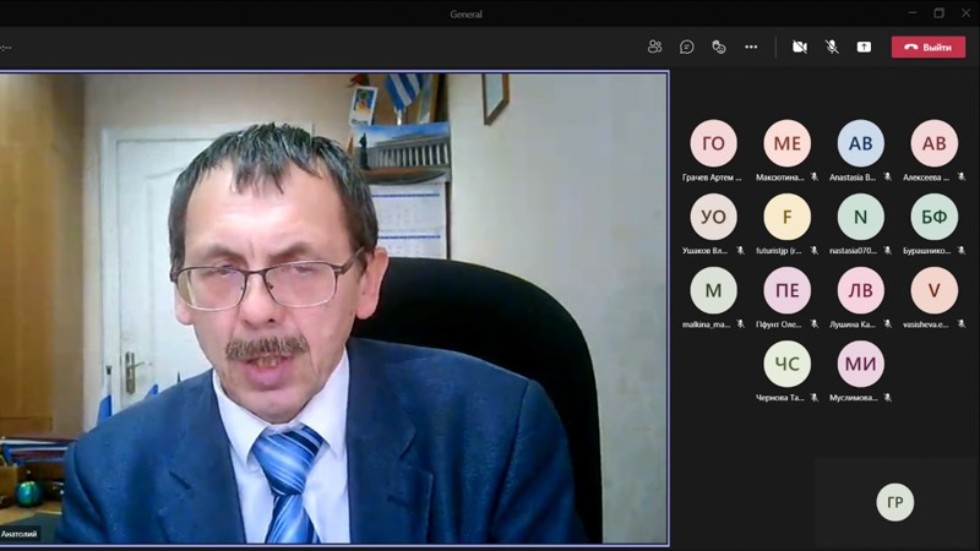Viewport: 980px width, 551px height.
Task: Minimize the meeting window
Action: tap(912, 13)
